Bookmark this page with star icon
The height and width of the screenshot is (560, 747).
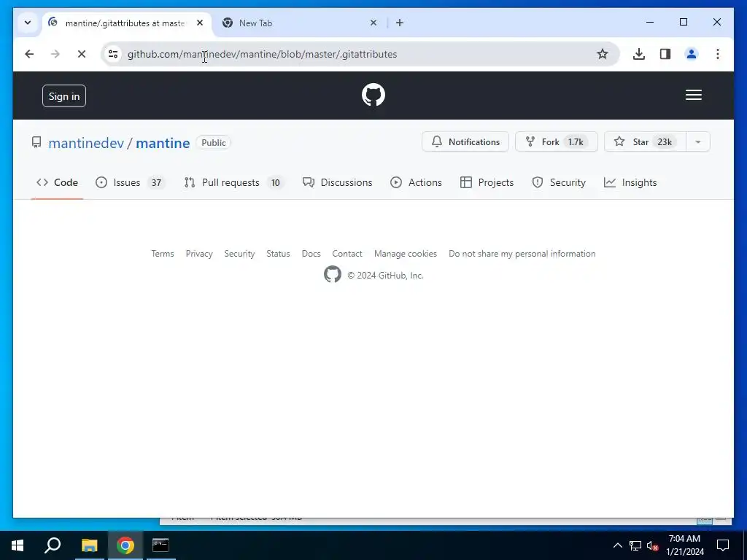click(x=602, y=54)
